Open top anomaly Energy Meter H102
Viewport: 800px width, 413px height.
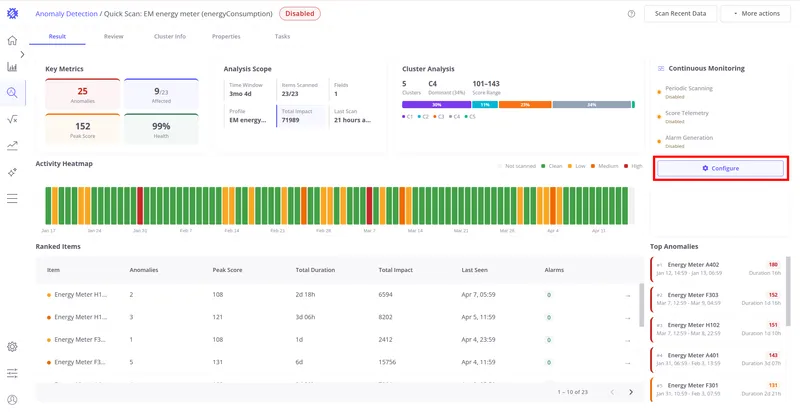coord(716,329)
